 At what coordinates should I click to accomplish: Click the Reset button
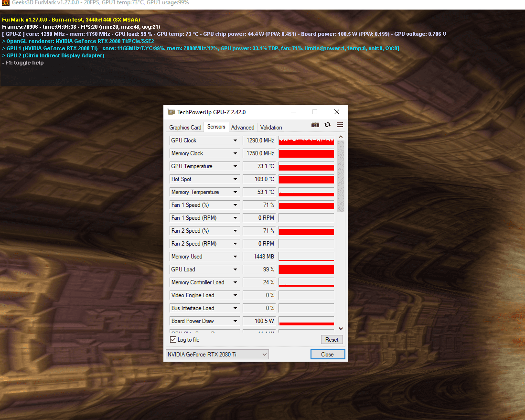click(x=332, y=340)
